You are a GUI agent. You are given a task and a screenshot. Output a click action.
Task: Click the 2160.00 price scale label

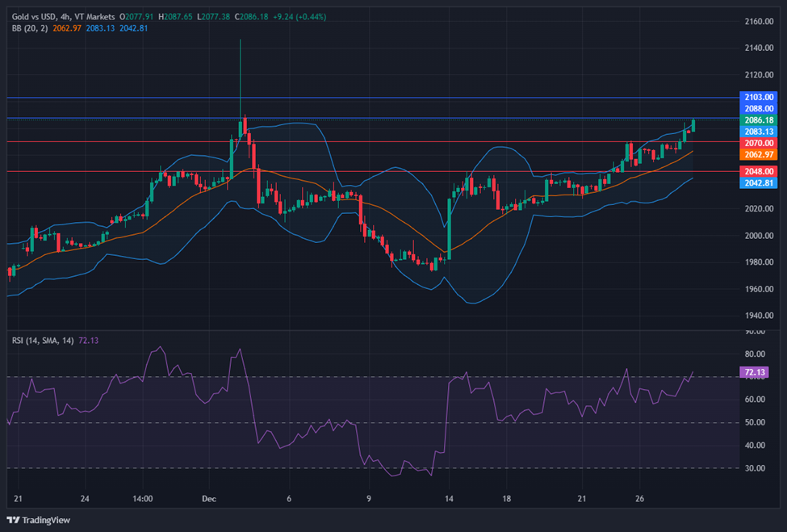click(759, 22)
